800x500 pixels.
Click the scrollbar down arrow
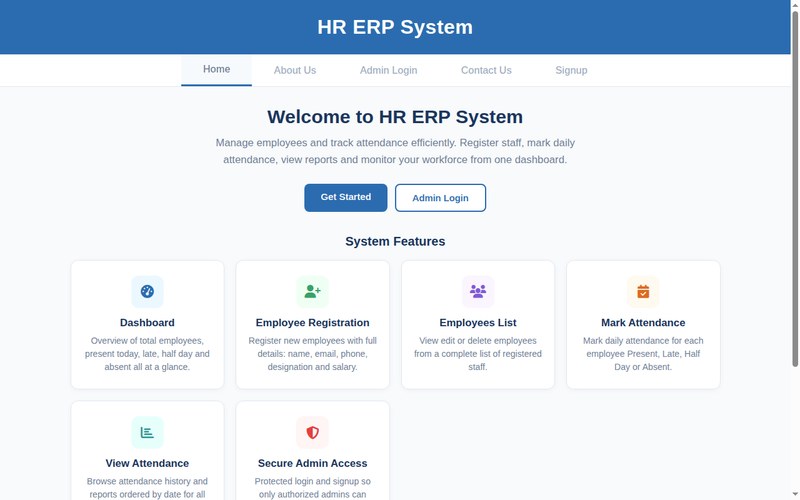pyautogui.click(x=795, y=496)
